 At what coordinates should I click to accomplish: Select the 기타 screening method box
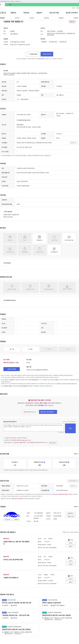pyautogui.click(x=67, y=349)
